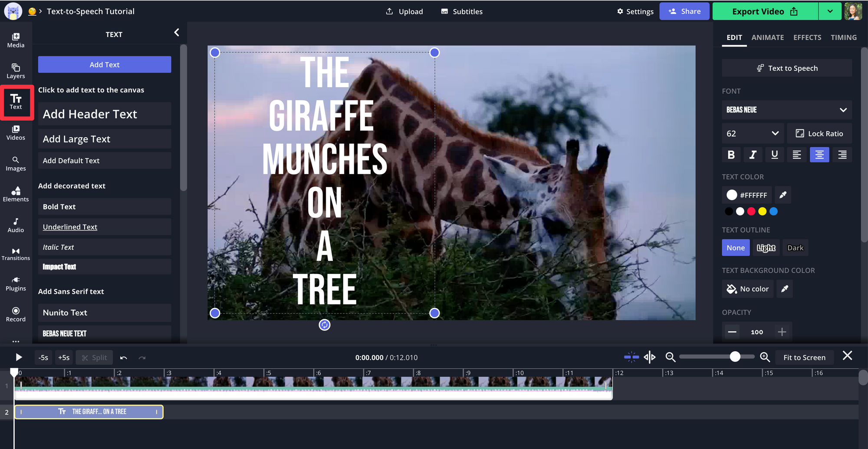Viewport: 868px width, 449px height.
Task: Click the timeline zoom out magnifier
Action: pos(671,357)
